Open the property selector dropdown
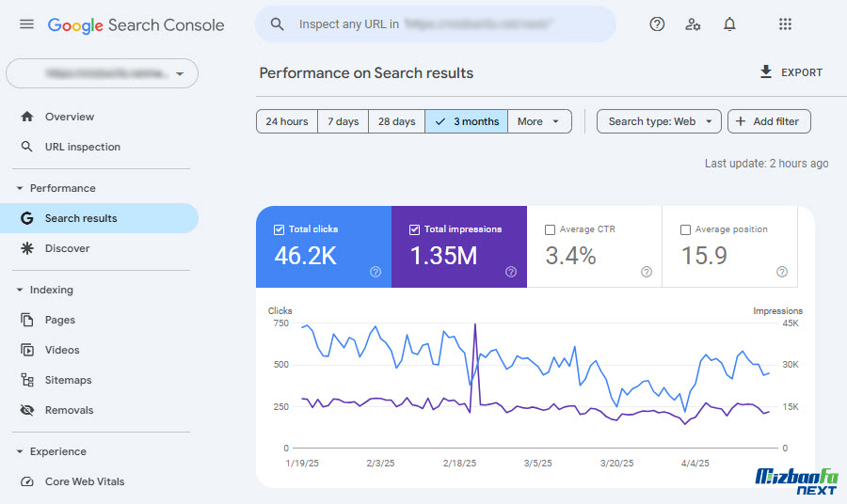The image size is (847, 504). click(x=102, y=73)
